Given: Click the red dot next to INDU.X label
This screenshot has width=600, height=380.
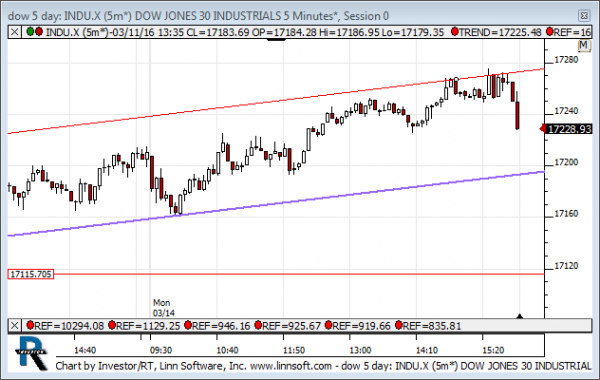Looking at the screenshot, I should [39, 31].
